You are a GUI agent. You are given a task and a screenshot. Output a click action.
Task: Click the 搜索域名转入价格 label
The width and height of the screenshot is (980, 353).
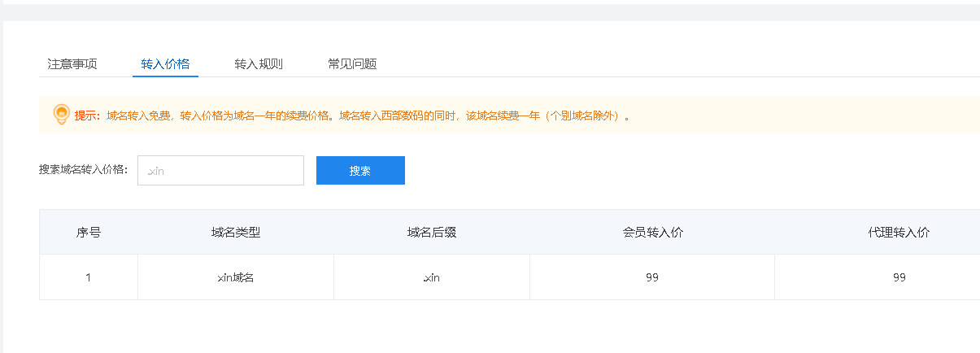(84, 169)
